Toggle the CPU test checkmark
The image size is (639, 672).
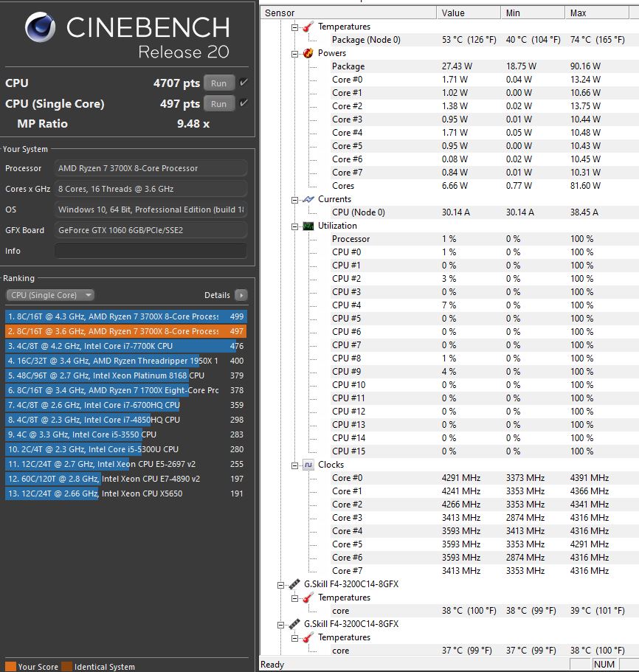243,83
